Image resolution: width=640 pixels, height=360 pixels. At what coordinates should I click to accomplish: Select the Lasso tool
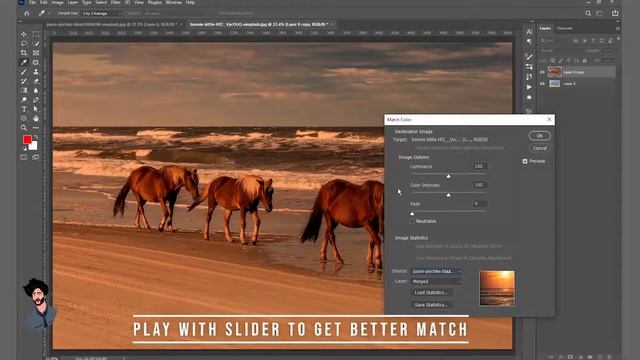tap(24, 44)
